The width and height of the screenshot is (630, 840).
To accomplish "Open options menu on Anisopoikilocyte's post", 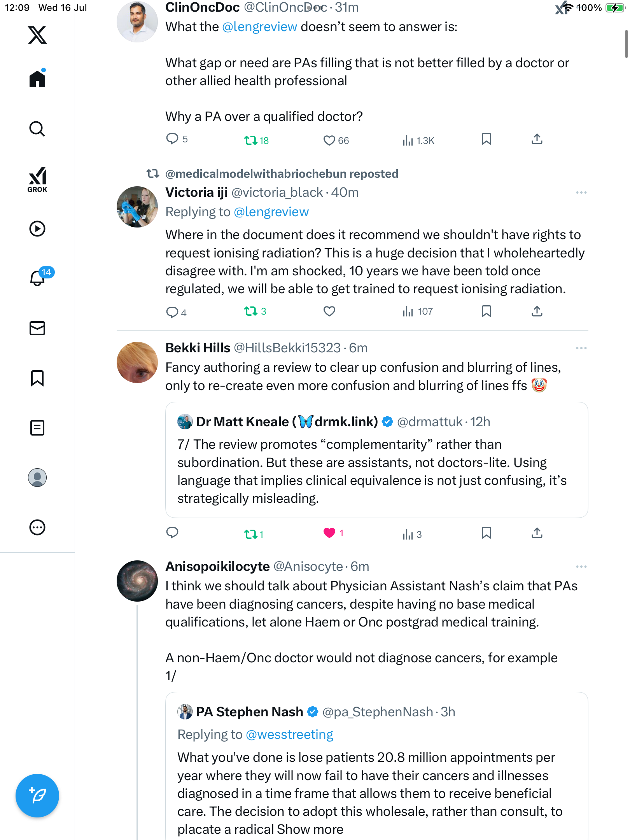I will (581, 567).
